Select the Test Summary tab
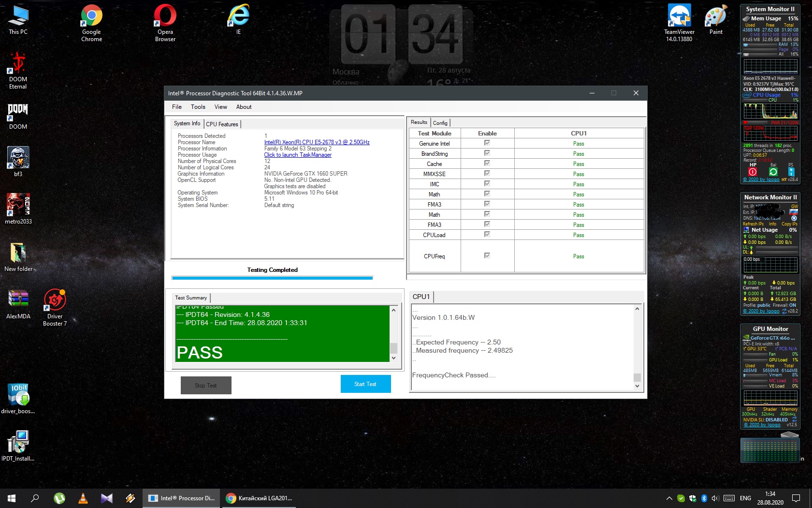This screenshot has width=812, height=508. pyautogui.click(x=191, y=298)
